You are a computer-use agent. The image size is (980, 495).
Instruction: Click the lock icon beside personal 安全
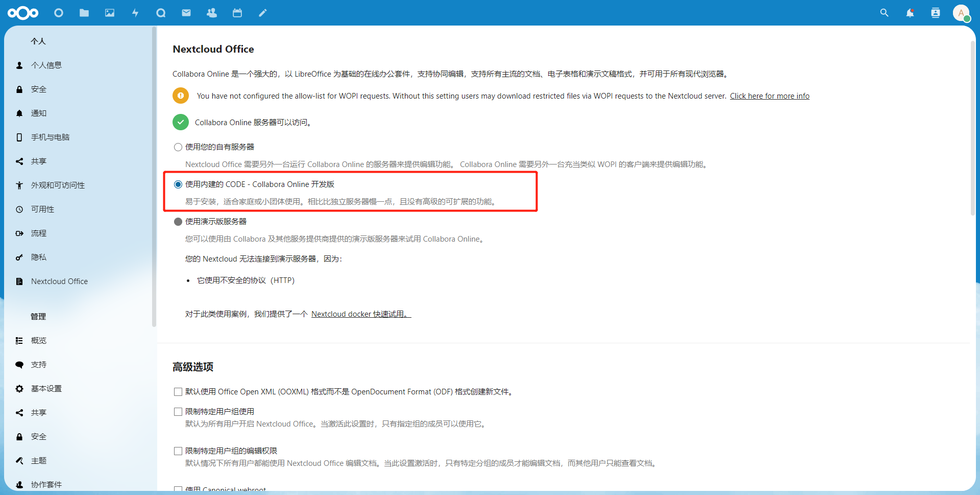(19, 89)
